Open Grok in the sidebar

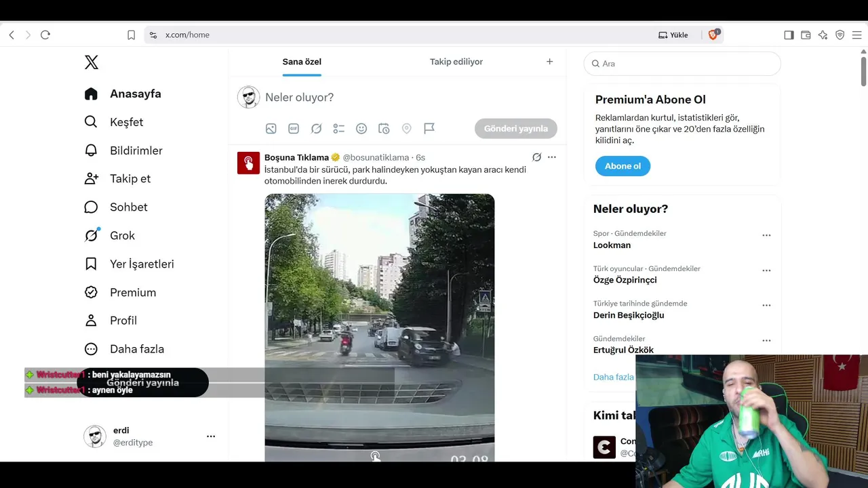(110, 236)
